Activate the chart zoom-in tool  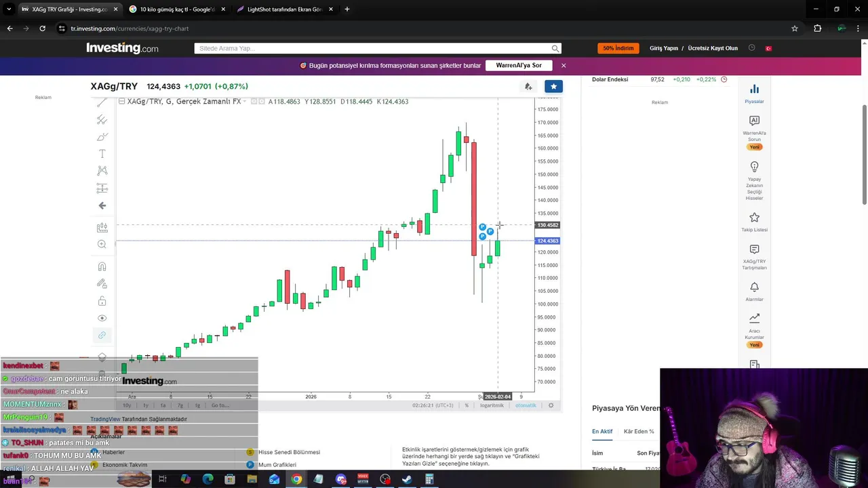point(102,244)
